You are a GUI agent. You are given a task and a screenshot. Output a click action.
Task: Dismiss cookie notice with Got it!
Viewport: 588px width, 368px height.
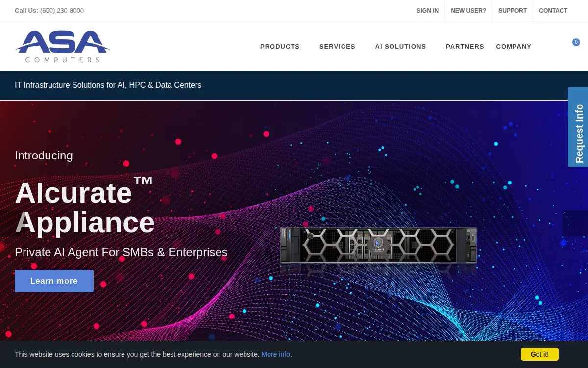(539, 354)
